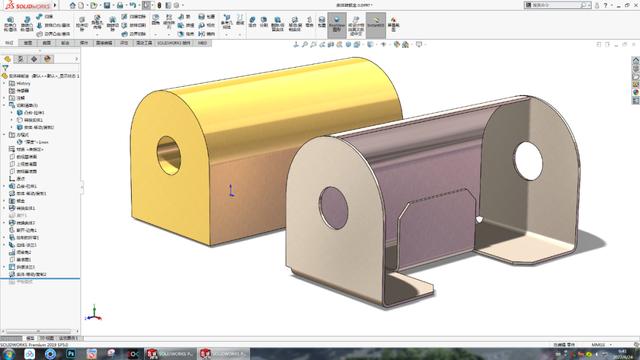Screen dimensions: 640x360
Task: Toggle the rightmost ribbon button after Instant3D
Action: pos(393,24)
